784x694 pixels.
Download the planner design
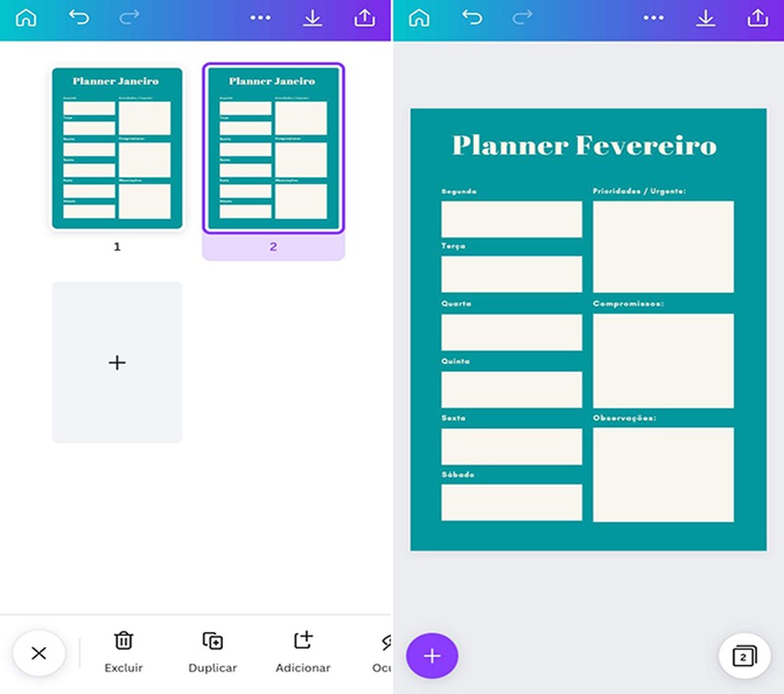coord(312,18)
